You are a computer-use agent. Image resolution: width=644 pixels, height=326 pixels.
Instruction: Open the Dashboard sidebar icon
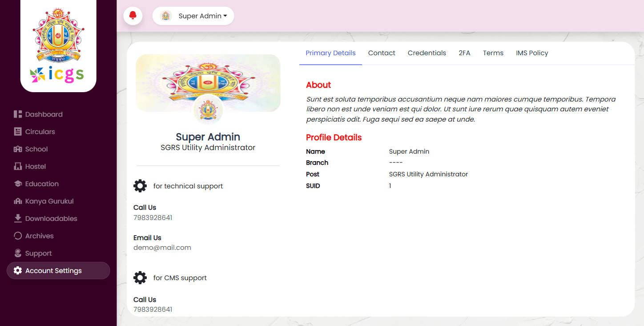coord(18,114)
